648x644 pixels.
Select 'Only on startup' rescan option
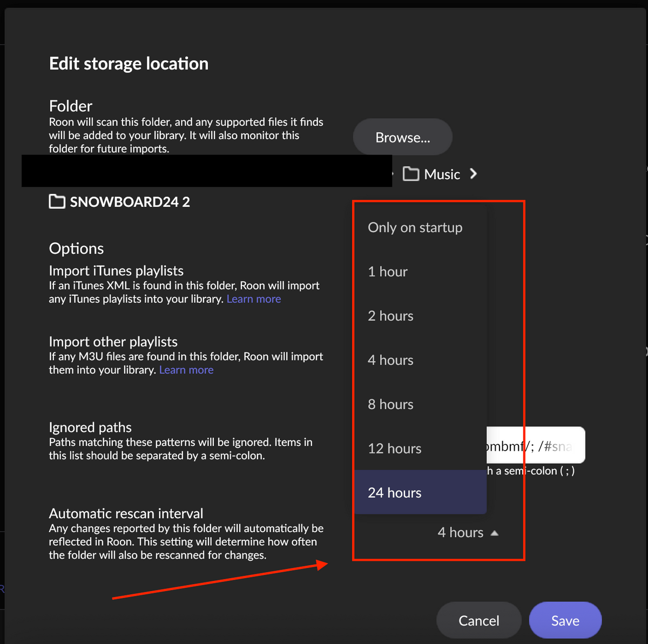coord(415,227)
